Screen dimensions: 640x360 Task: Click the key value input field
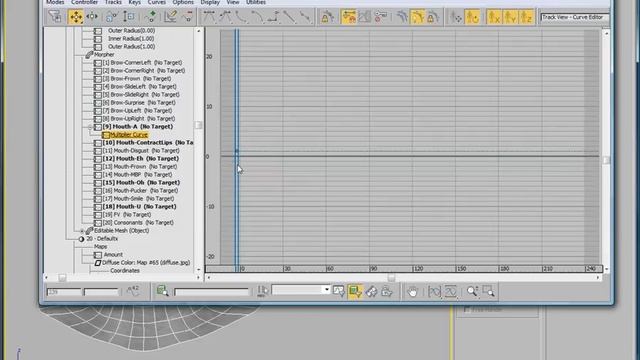pos(101,292)
